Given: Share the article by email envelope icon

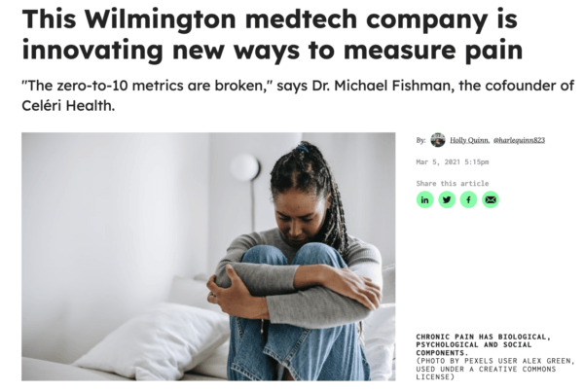Looking at the screenshot, I should (x=491, y=199).
